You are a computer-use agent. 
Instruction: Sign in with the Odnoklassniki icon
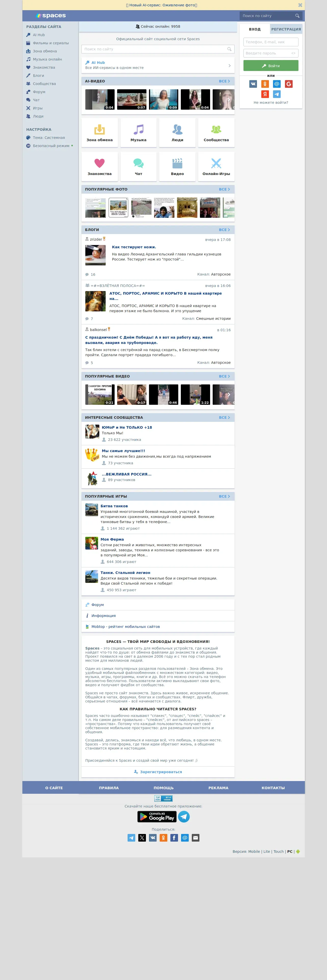265,84
